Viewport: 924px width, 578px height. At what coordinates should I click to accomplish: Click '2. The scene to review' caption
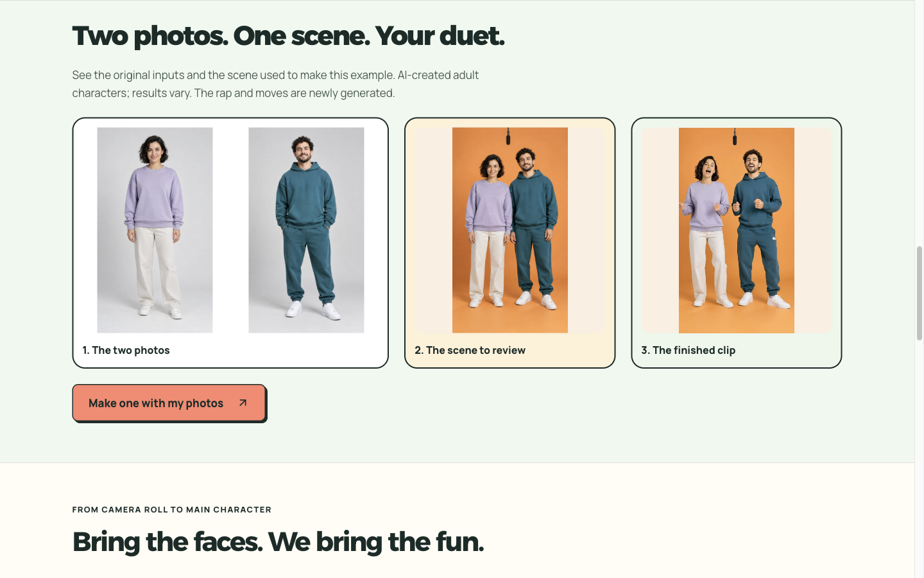point(470,350)
